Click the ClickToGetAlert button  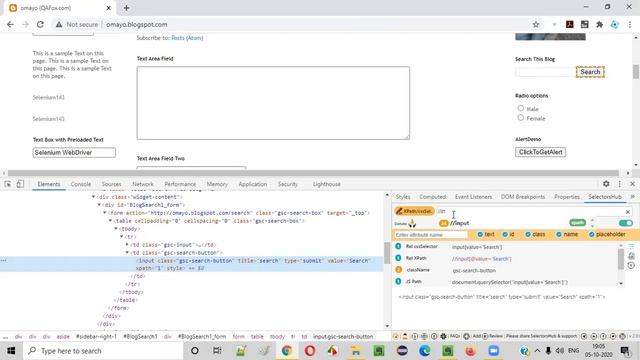pyautogui.click(x=540, y=152)
